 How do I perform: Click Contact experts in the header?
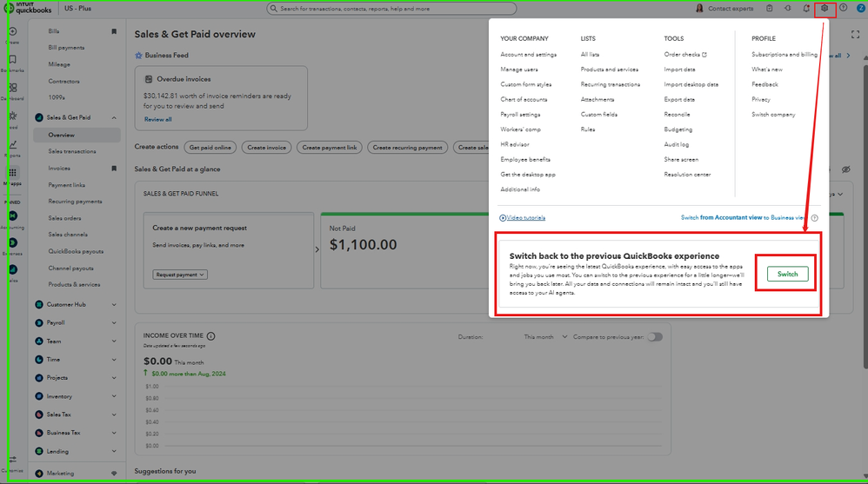(724, 9)
